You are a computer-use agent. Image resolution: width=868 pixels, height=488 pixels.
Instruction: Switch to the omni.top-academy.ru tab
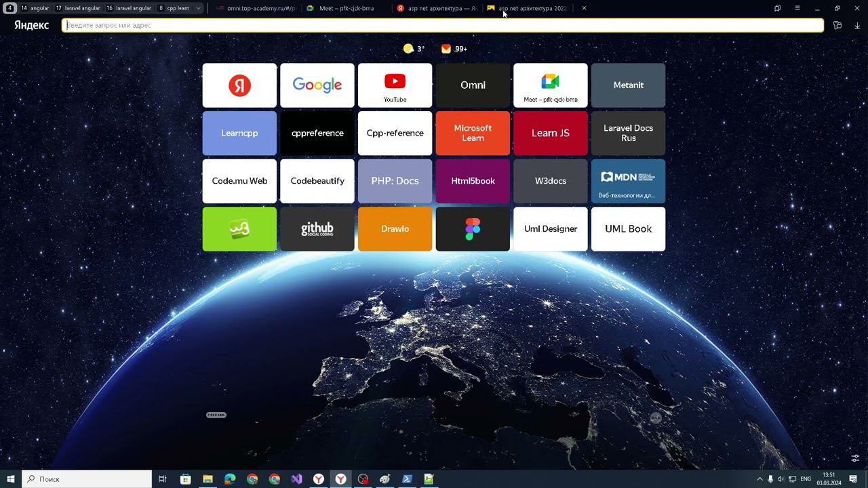tap(256, 8)
